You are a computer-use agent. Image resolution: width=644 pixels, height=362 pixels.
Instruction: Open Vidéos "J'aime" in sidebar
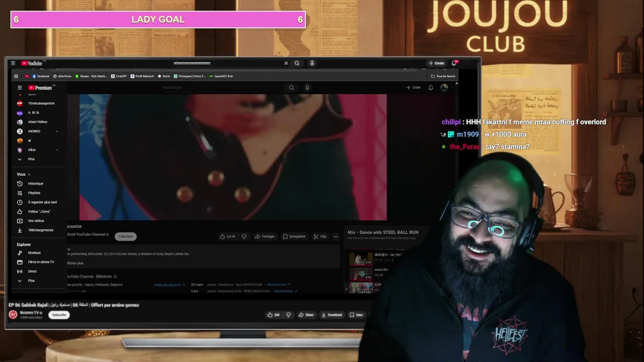click(34, 212)
